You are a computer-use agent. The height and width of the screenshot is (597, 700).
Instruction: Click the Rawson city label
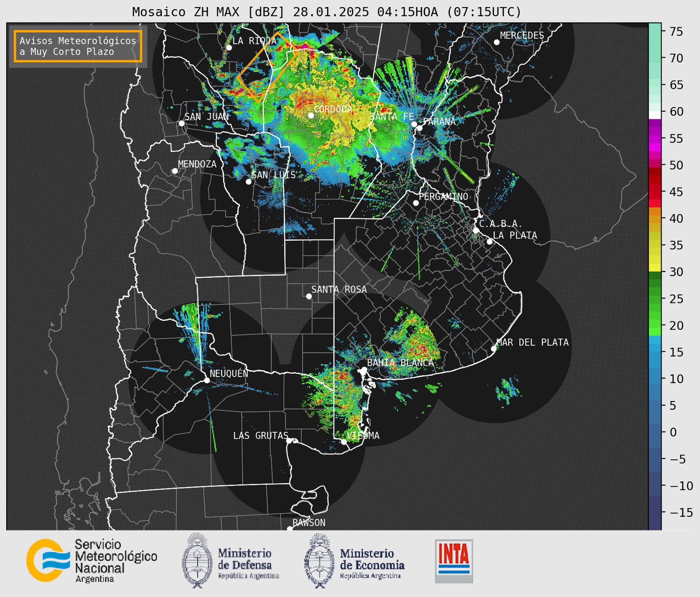[x=309, y=523]
